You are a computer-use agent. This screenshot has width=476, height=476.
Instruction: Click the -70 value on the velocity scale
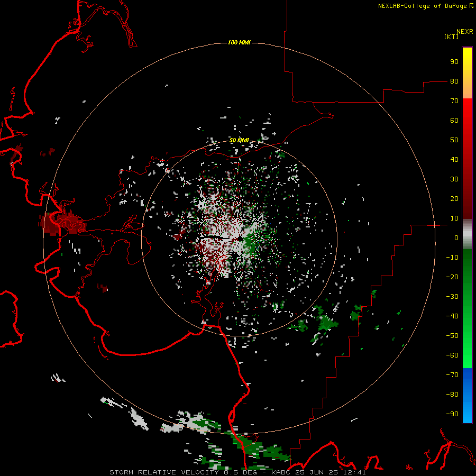452,375
